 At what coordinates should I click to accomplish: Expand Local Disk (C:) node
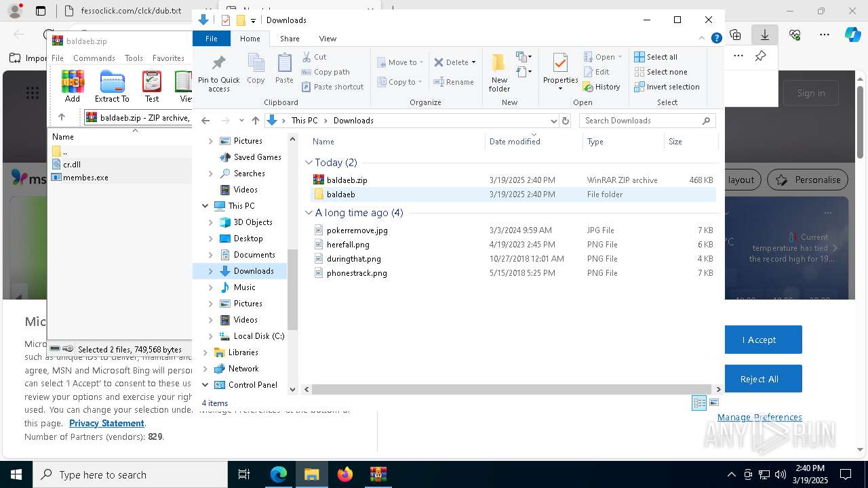(x=211, y=336)
